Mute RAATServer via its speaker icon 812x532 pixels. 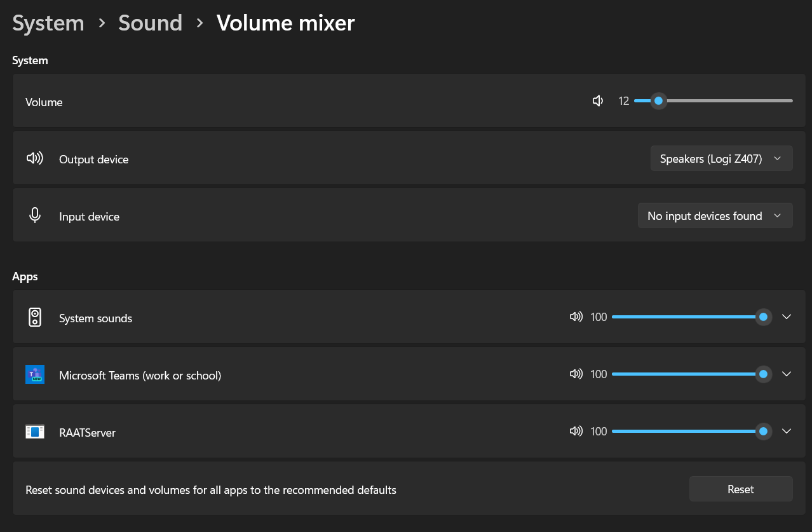coord(576,431)
